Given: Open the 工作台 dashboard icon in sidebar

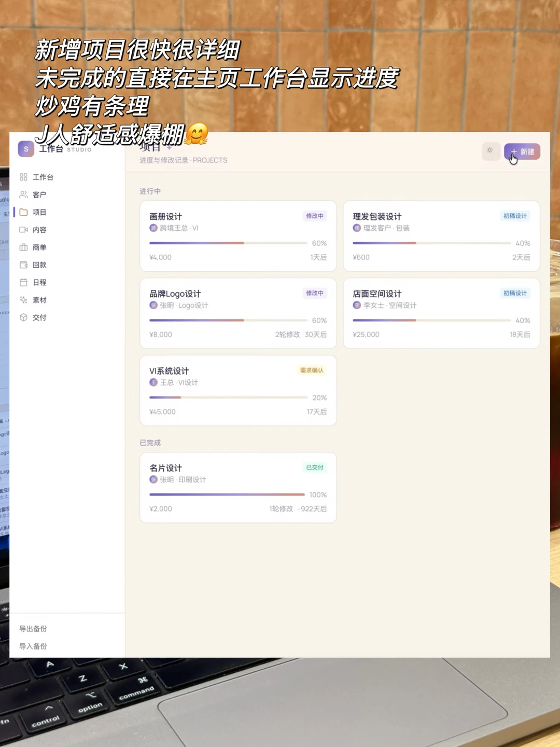Looking at the screenshot, I should tap(23, 177).
